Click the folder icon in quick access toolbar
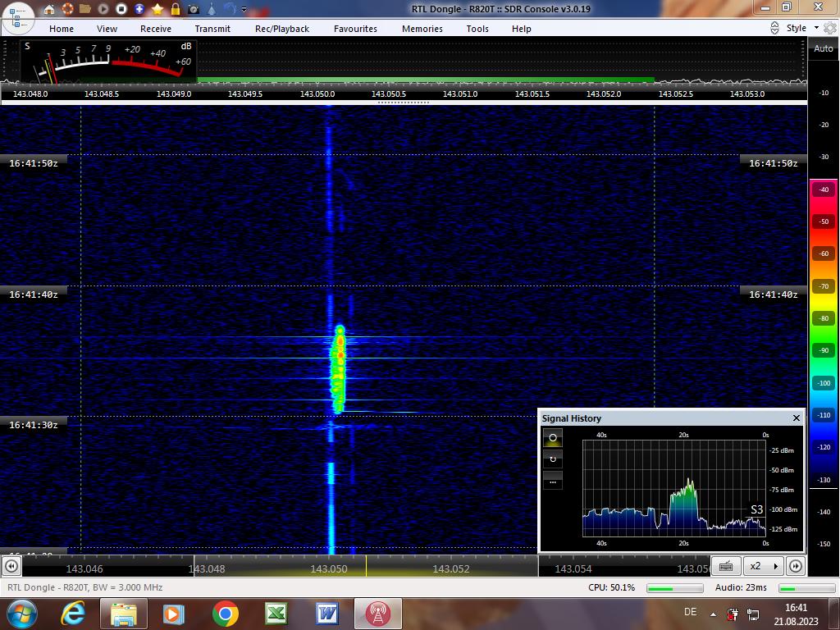 [84, 8]
